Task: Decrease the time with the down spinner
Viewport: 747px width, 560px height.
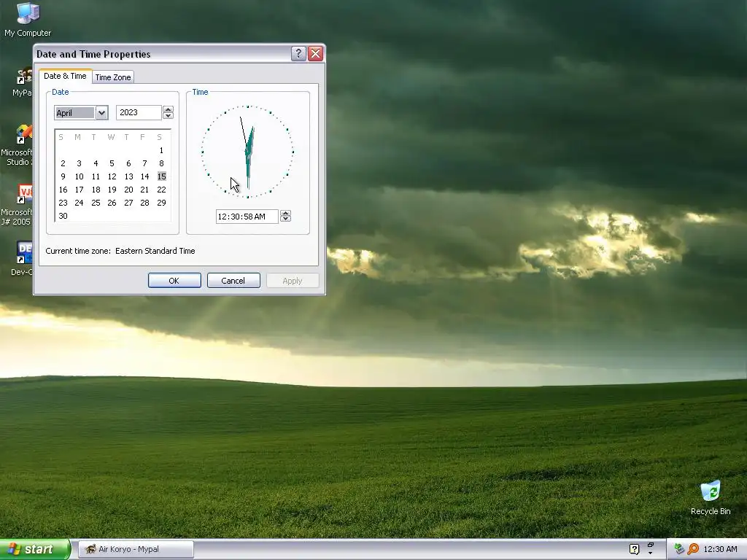Action: 285,219
